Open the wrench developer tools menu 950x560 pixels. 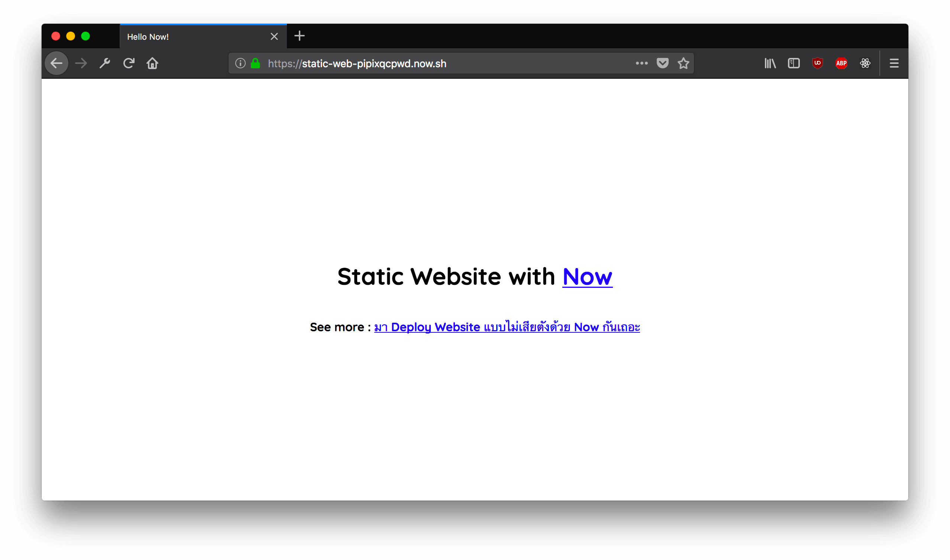[104, 63]
